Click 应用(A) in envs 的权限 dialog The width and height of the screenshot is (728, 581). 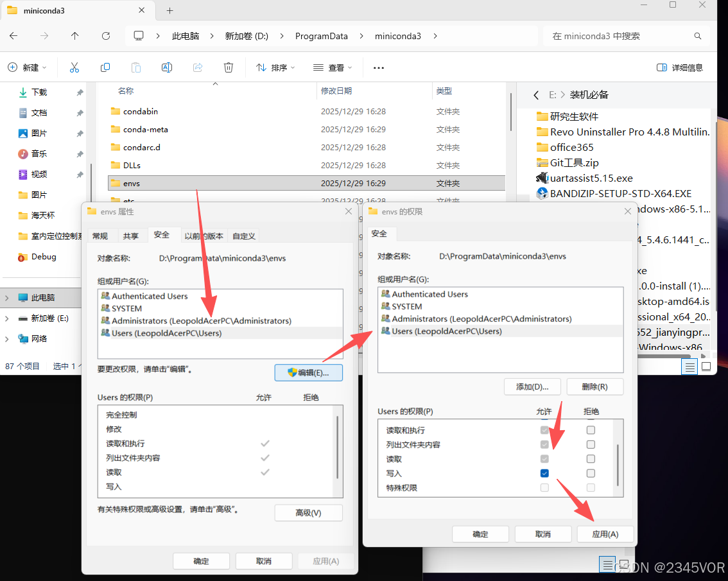coord(605,534)
